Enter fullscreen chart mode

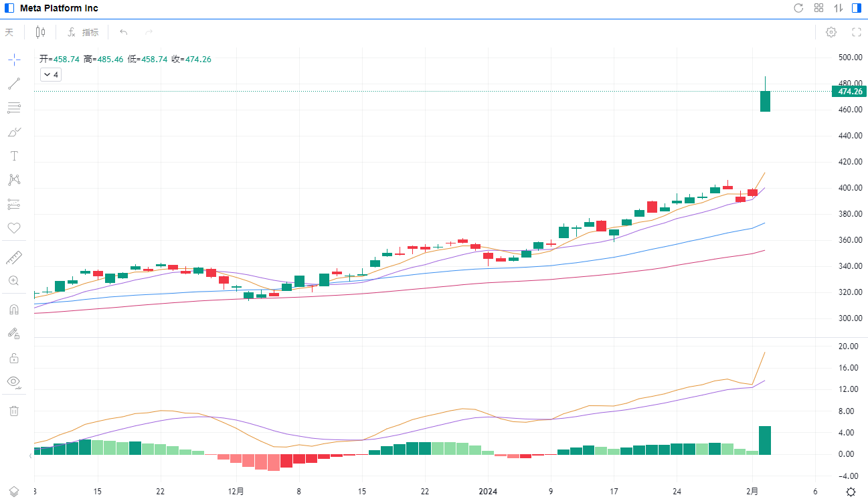(x=856, y=32)
